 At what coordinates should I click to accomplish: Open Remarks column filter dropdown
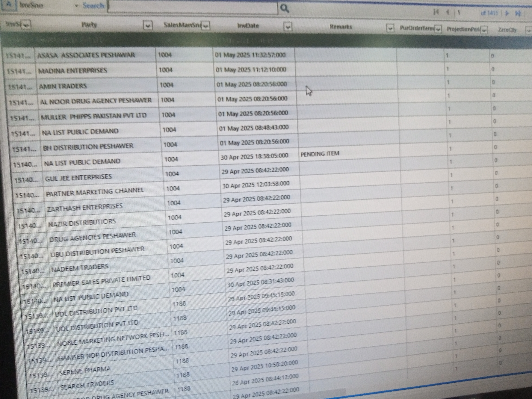[x=390, y=28]
